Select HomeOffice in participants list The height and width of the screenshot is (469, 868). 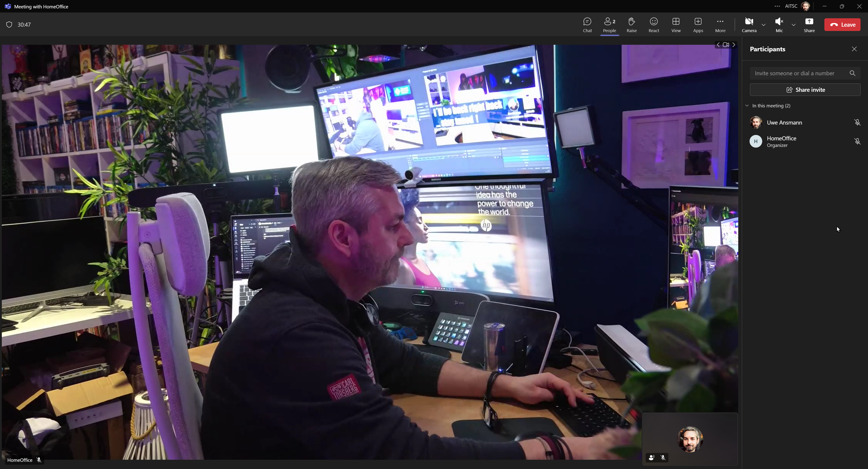781,141
